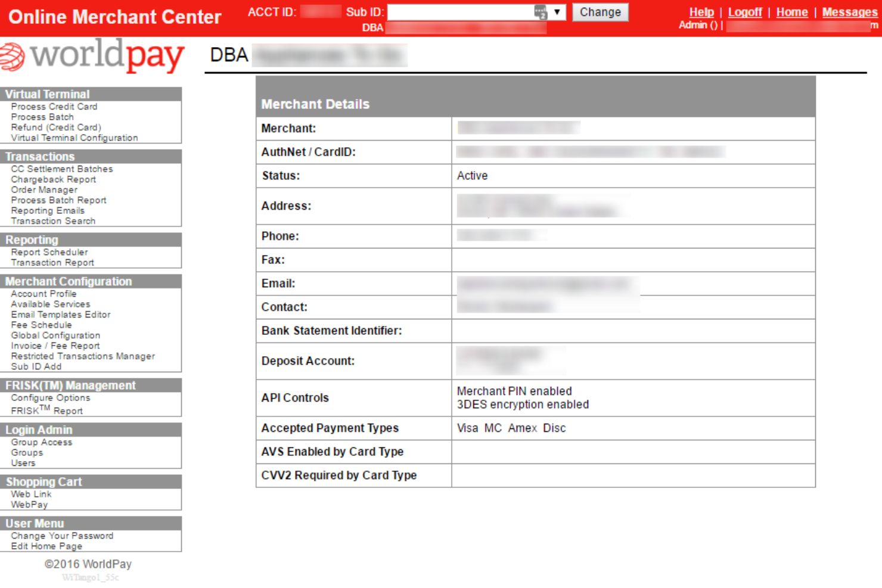Click the small icon inside the Sub ID field
This screenshot has width=882, height=588.
(541, 12)
